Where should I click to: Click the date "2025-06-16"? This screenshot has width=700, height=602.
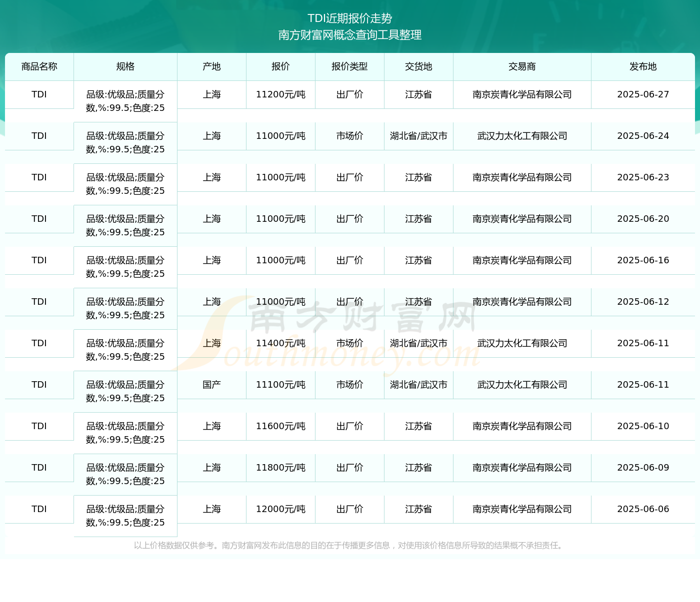pos(643,260)
